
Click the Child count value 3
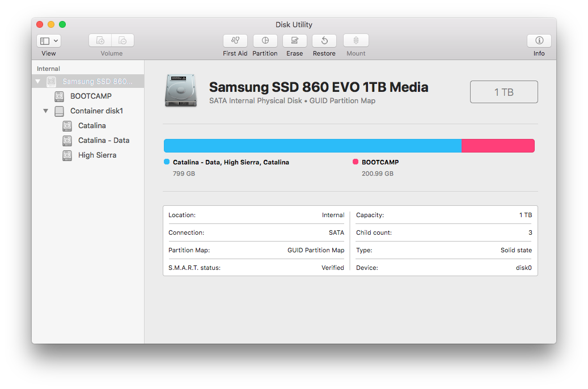click(530, 232)
